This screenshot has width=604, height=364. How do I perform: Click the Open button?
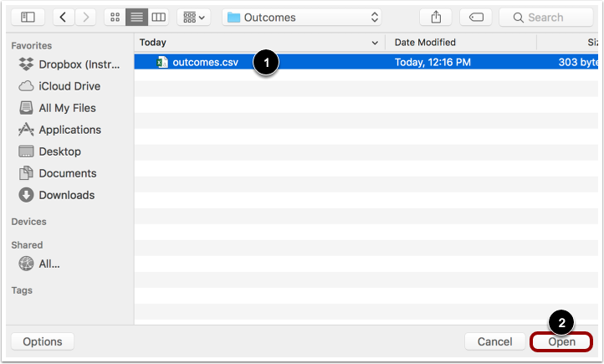560,341
